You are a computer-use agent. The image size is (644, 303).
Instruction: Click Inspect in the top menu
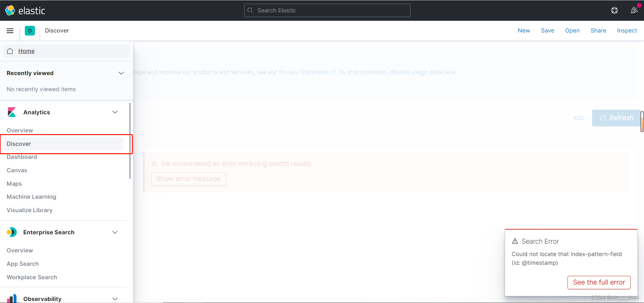pyautogui.click(x=627, y=31)
